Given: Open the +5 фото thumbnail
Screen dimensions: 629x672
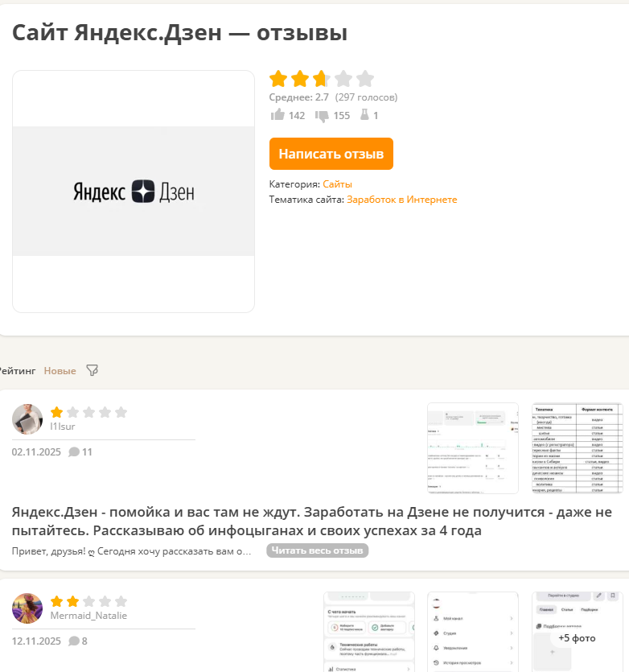Looking at the screenshot, I should click(578, 632).
